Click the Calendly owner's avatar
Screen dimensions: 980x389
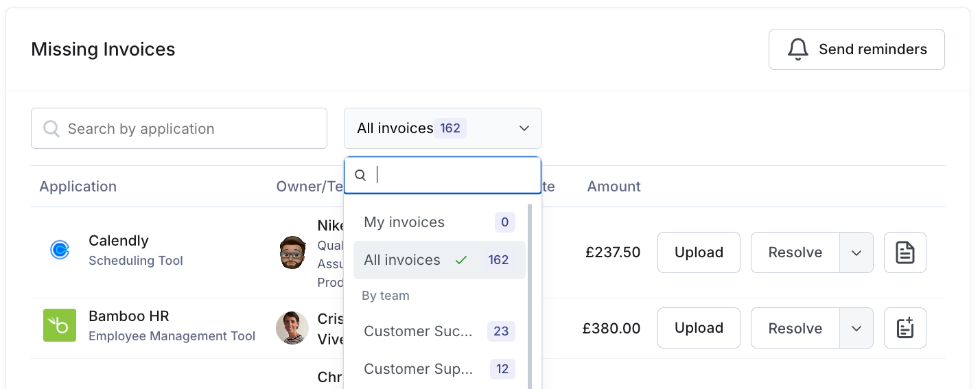point(292,252)
